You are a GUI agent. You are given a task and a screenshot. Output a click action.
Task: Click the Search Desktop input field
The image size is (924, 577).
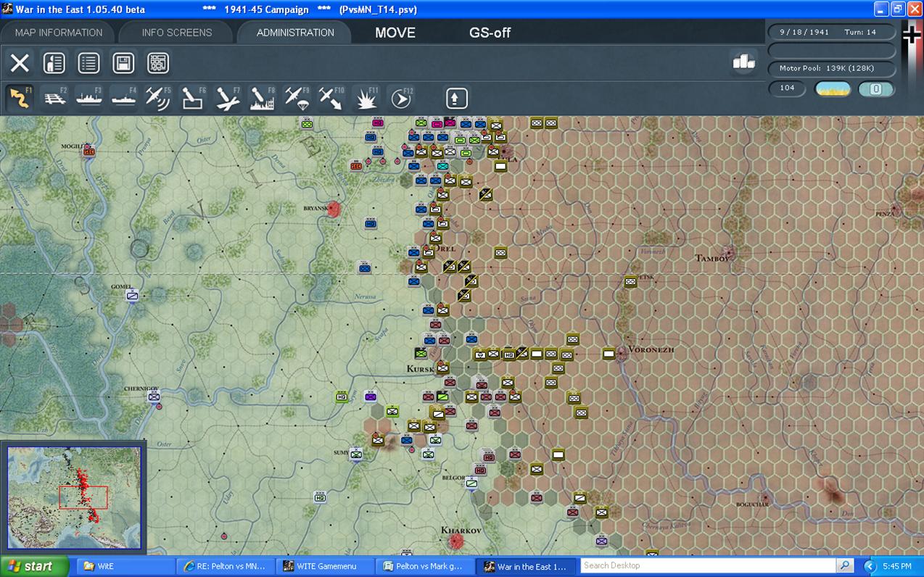(708, 565)
